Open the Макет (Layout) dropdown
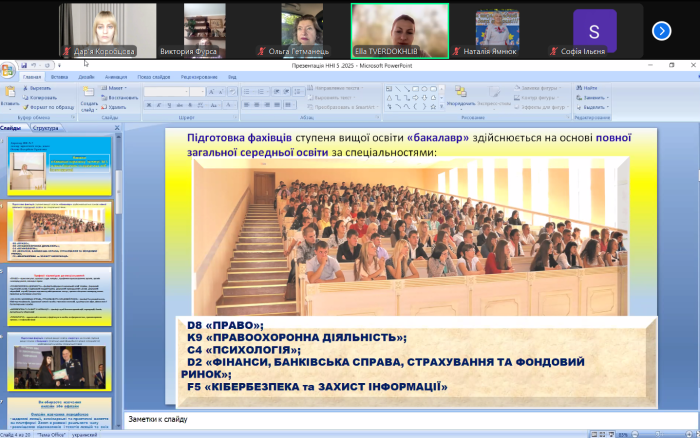Image resolution: width=700 pixels, height=438 pixels. 115,89
